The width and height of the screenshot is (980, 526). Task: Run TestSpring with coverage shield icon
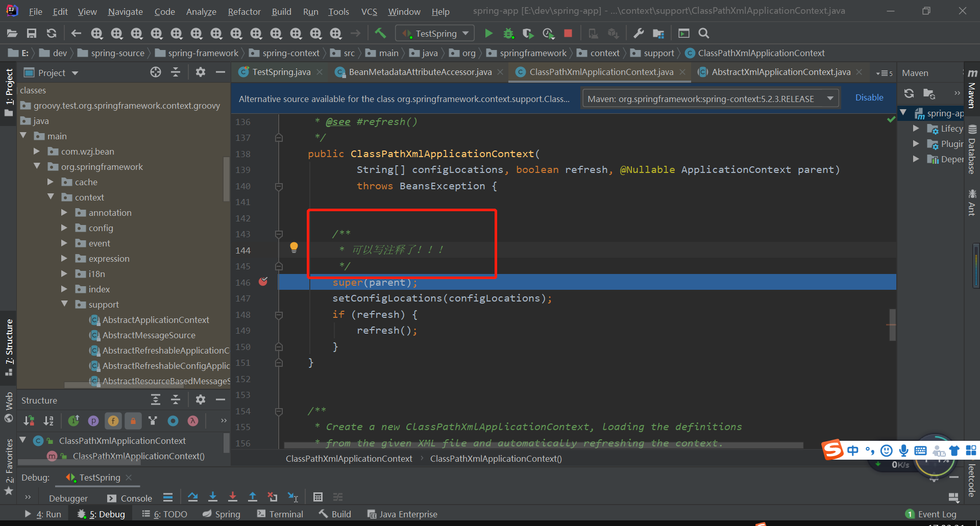click(x=528, y=34)
